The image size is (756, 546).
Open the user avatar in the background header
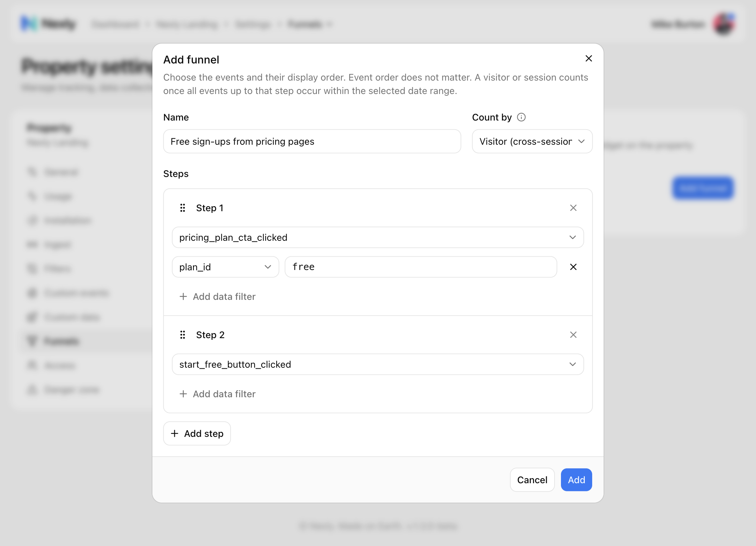[724, 24]
